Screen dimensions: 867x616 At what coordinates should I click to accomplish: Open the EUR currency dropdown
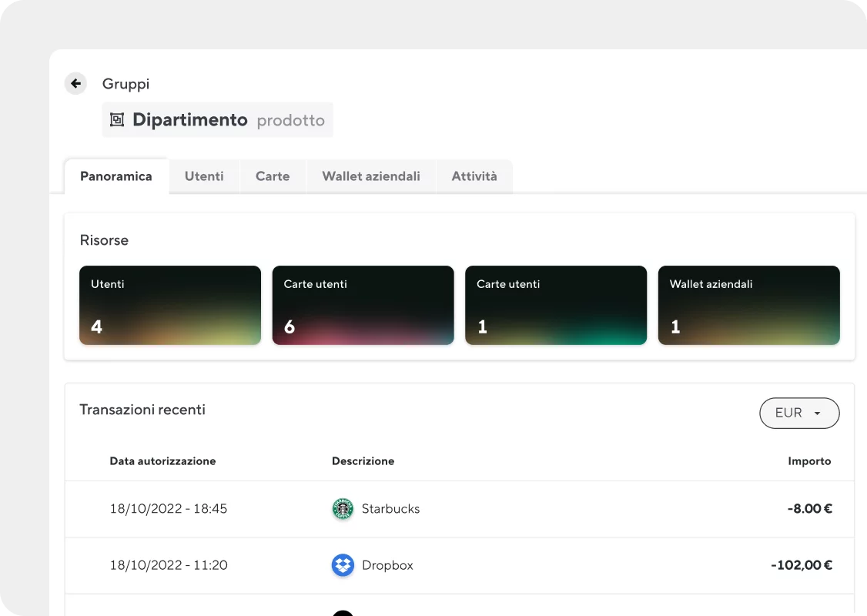click(x=799, y=413)
